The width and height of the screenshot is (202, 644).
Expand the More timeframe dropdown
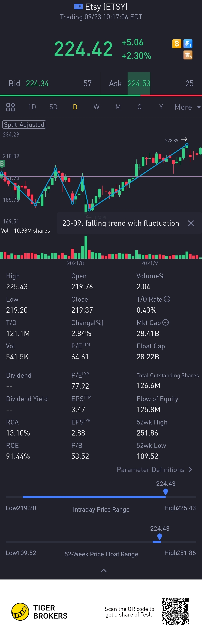point(187,107)
